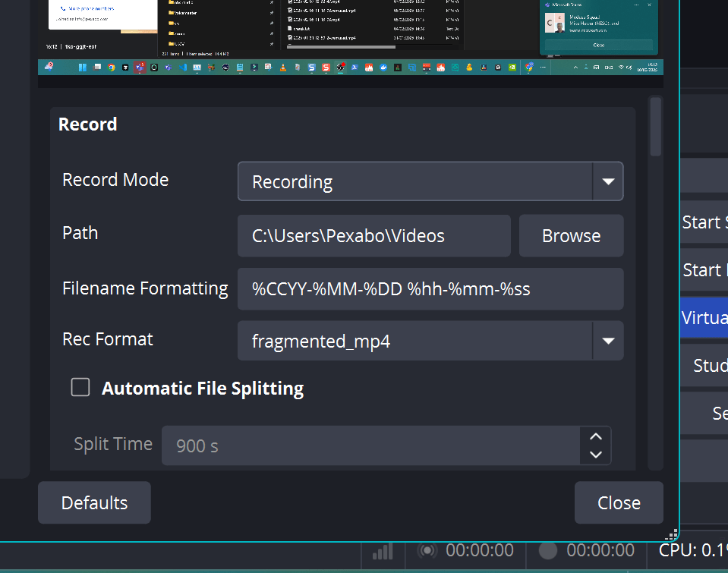Open the Record Mode dropdown arrow
The width and height of the screenshot is (728, 573).
pos(608,181)
